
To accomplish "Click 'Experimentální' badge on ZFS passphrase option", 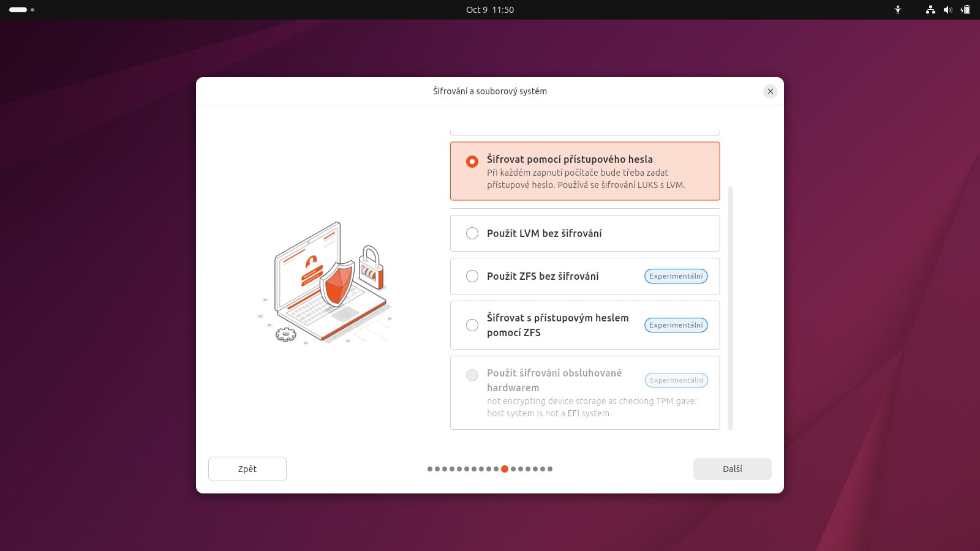I will tap(676, 325).
